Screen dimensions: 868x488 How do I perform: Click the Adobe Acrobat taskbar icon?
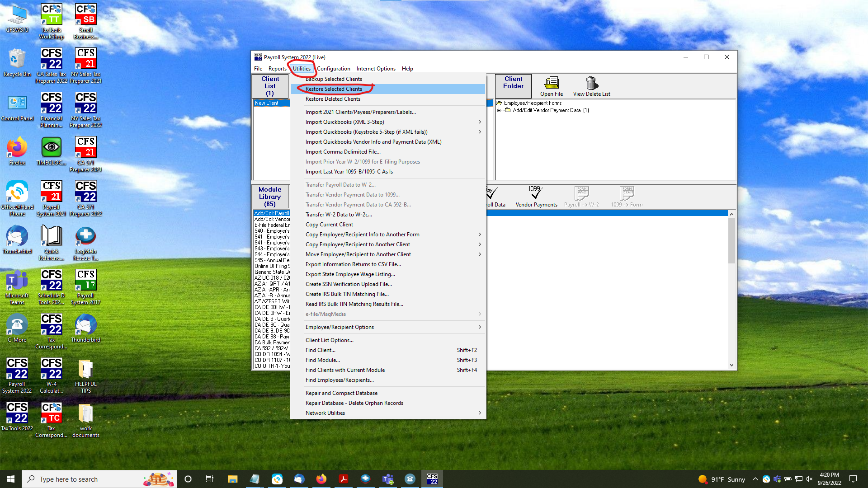click(344, 479)
